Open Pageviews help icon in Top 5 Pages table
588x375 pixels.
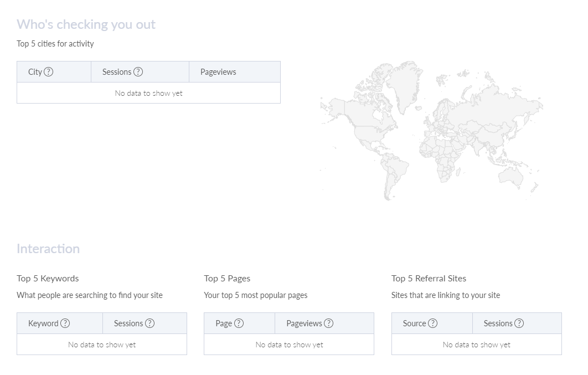coord(329,323)
